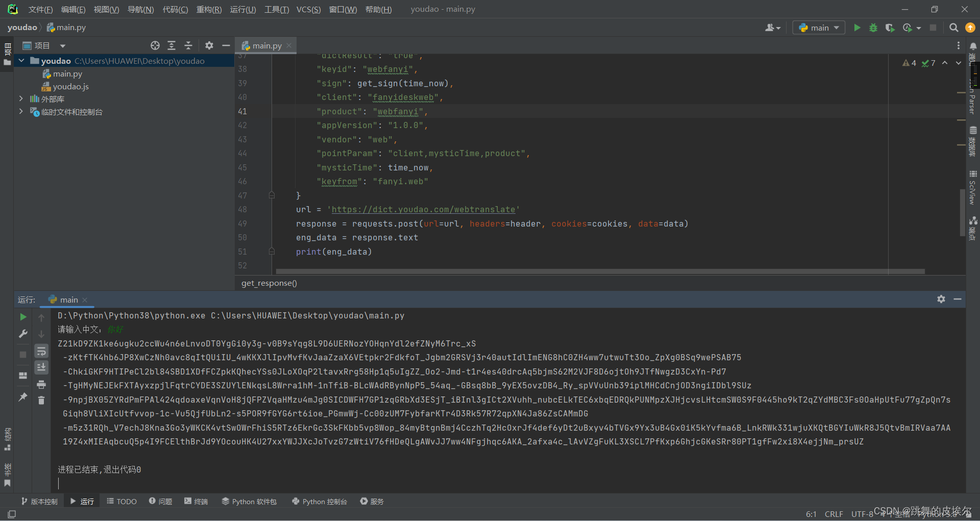980x521 pixels.
Task: Open profiler options dropdown arrow
Action: tap(919, 28)
